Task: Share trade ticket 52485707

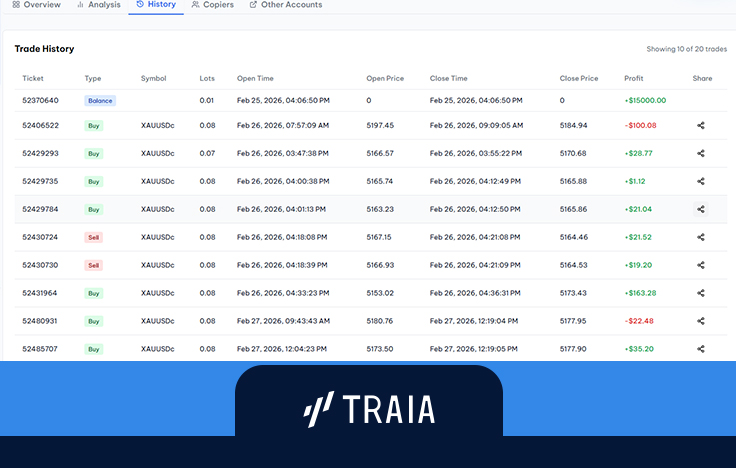Action: coord(701,349)
